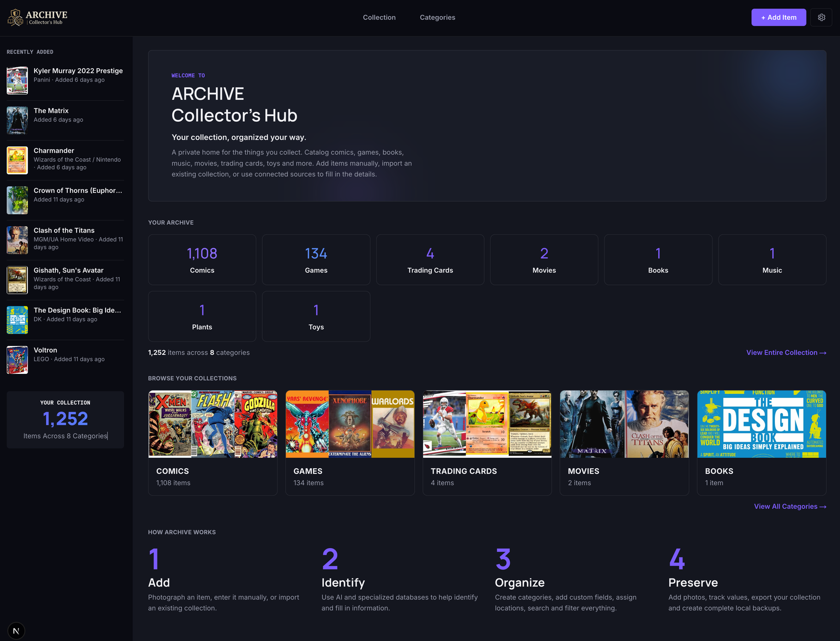Click the COMICS card title
This screenshot has width=840, height=641.
[x=172, y=471]
